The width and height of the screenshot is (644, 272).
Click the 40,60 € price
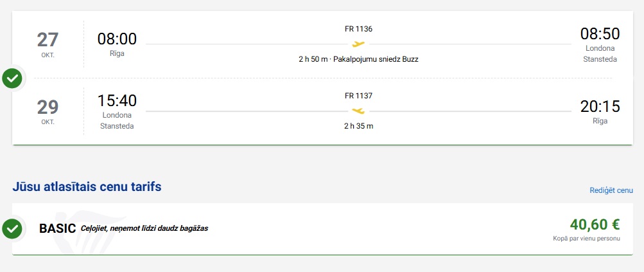coord(595,224)
